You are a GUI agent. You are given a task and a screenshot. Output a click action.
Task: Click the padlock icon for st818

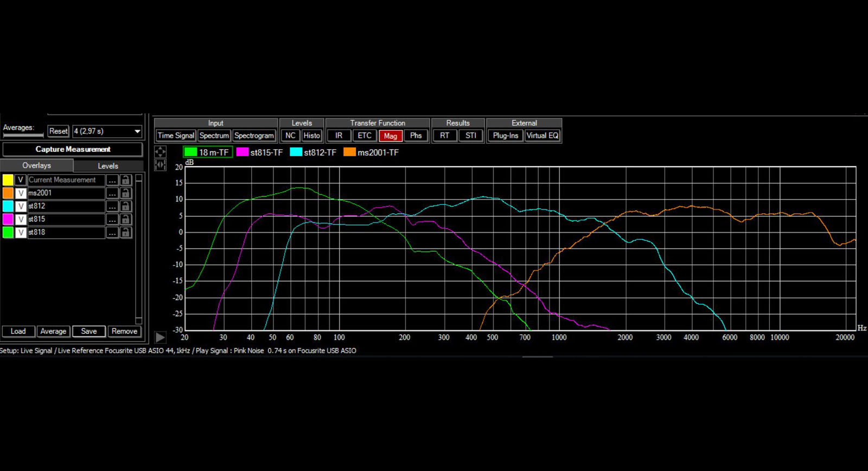pos(125,232)
